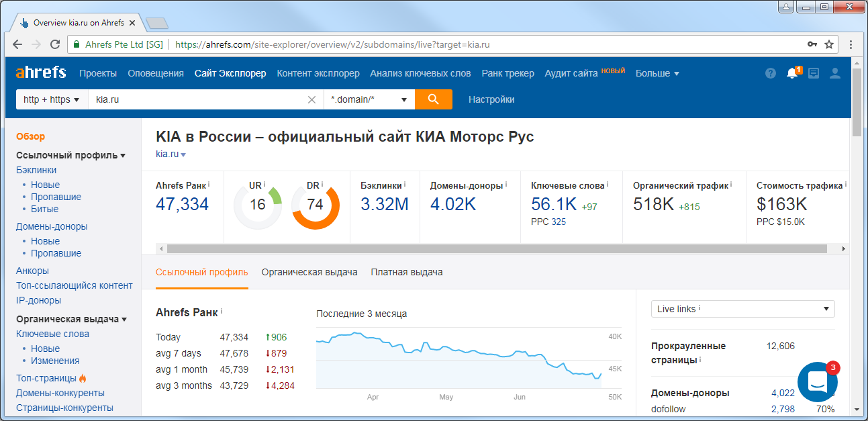Bookmark this page with the star icon

(x=829, y=44)
